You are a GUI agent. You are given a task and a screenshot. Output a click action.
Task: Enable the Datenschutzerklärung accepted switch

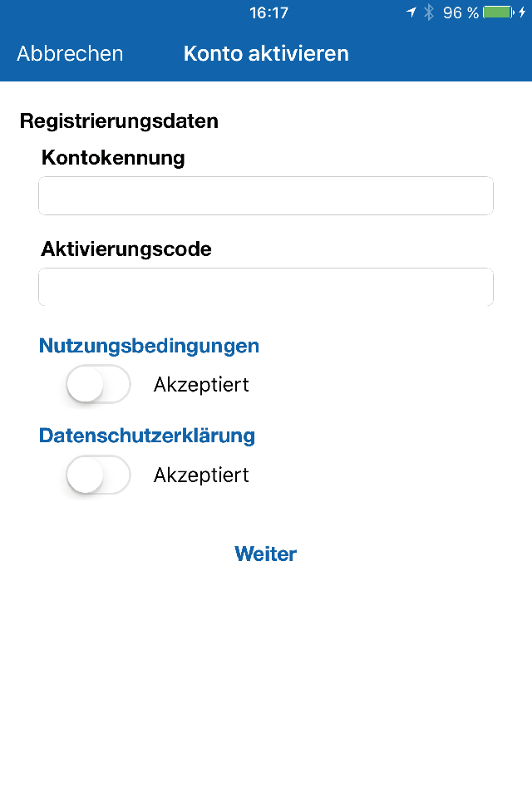point(98,475)
